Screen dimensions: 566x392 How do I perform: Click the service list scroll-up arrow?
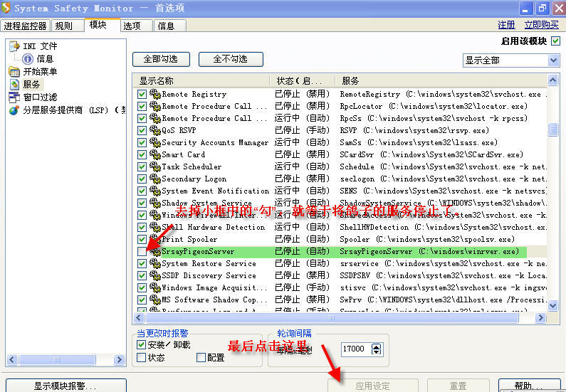tap(552, 80)
